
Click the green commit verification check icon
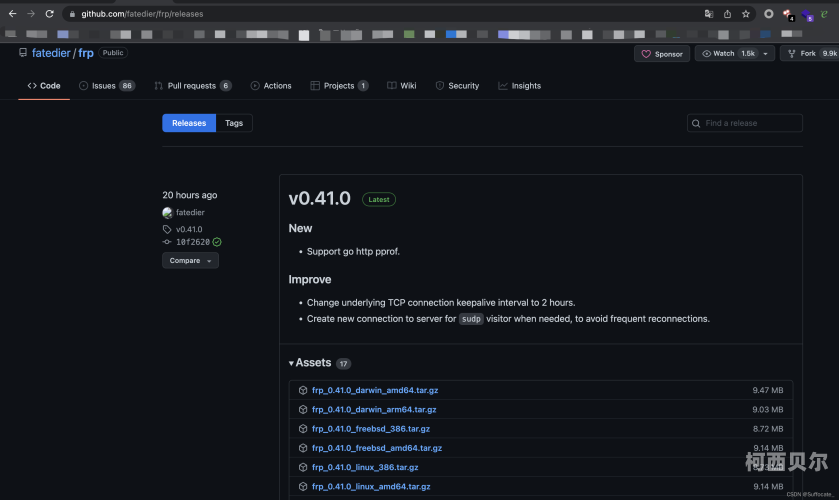pyautogui.click(x=217, y=242)
